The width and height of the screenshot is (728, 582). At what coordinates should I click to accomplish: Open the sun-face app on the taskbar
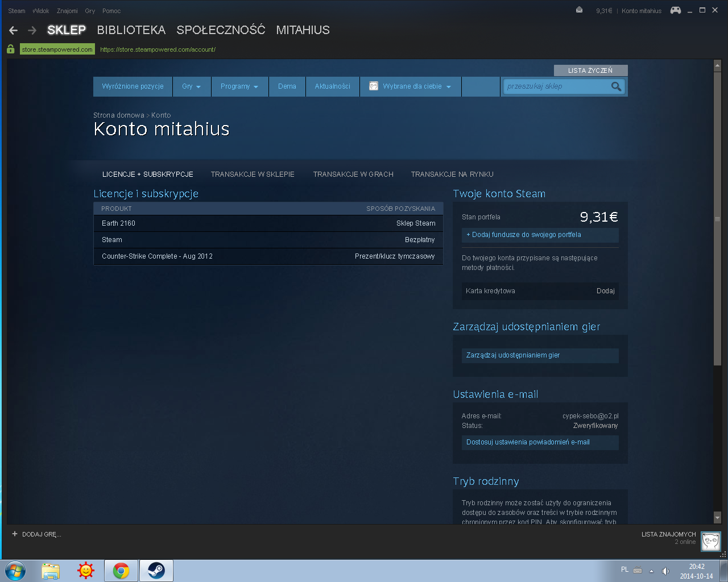click(x=86, y=571)
